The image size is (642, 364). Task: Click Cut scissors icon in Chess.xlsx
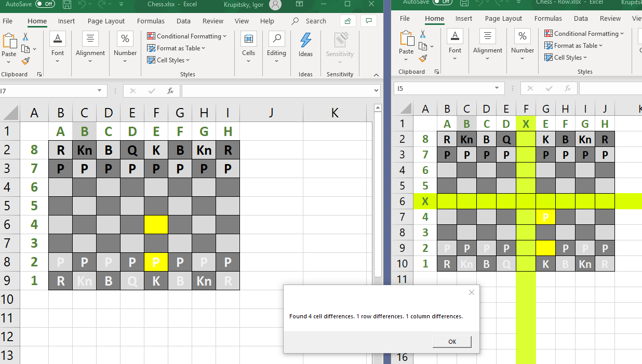25,37
